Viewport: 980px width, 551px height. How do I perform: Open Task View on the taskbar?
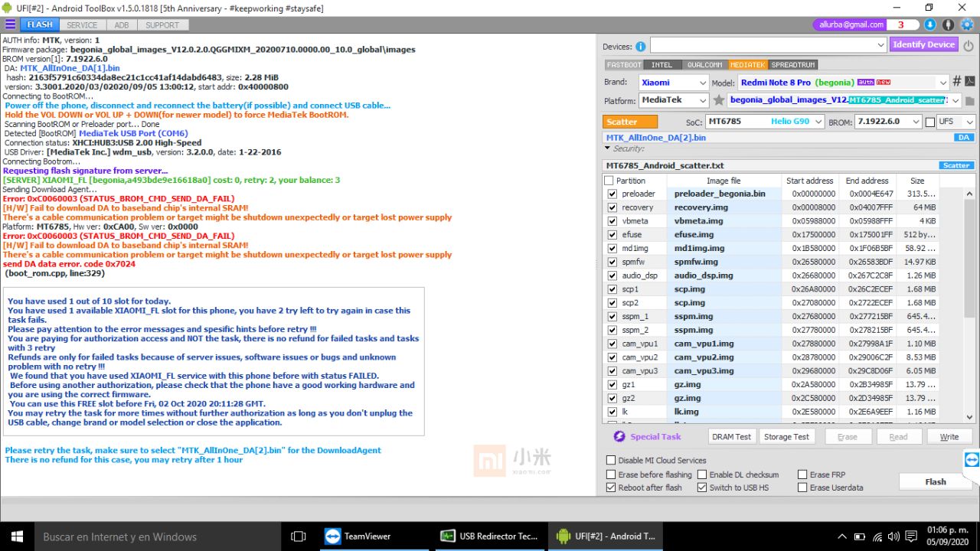coord(299,536)
